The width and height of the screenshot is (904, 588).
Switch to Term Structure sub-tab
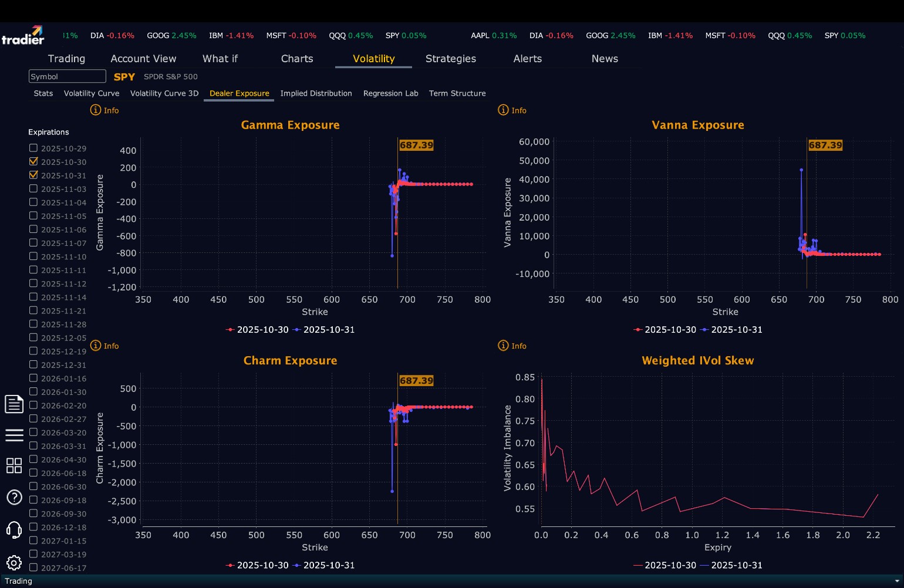click(x=457, y=93)
